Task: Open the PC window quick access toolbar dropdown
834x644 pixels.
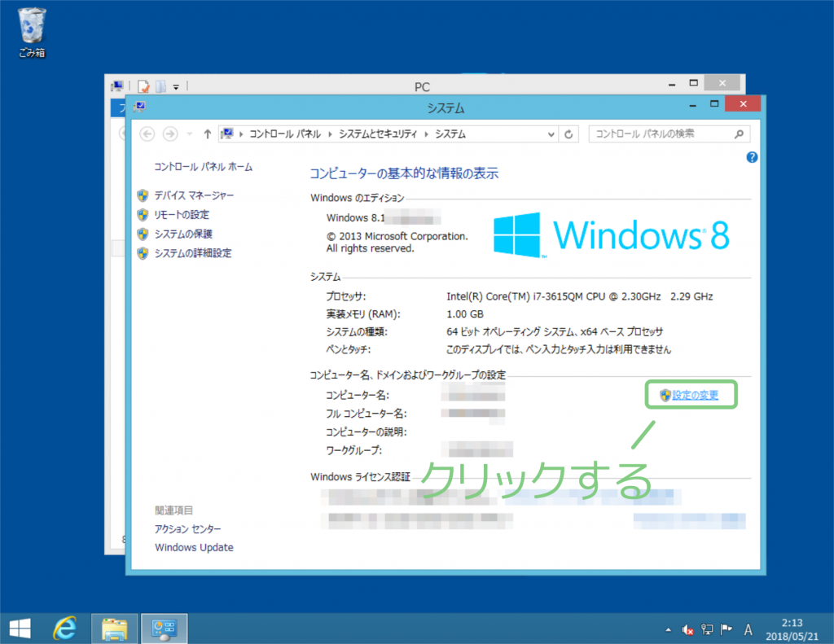Action: (x=176, y=86)
